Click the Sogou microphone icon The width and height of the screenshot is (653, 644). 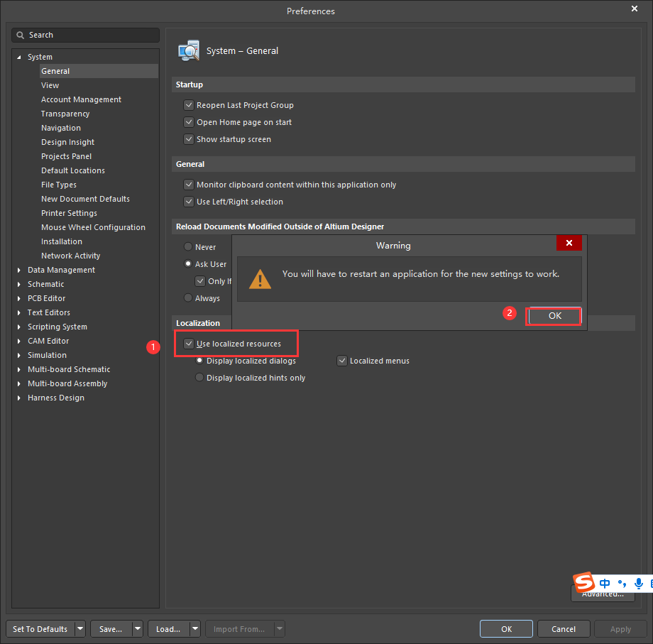[x=638, y=583]
